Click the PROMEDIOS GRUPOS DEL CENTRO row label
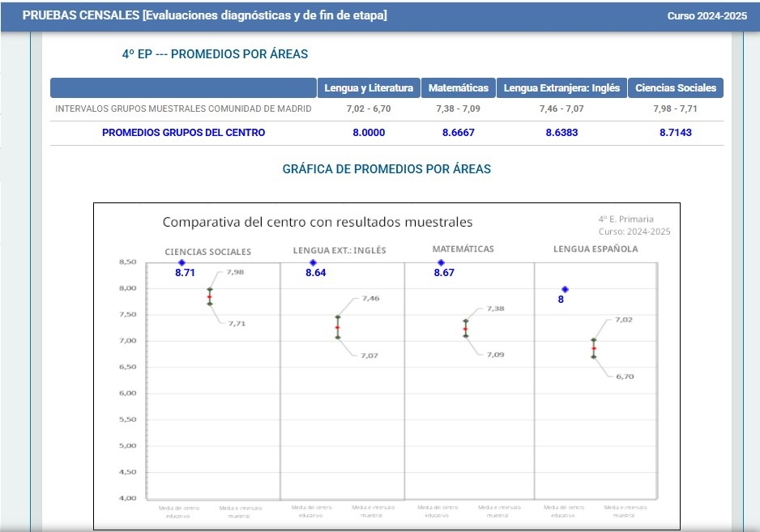This screenshot has width=760, height=532. click(183, 133)
